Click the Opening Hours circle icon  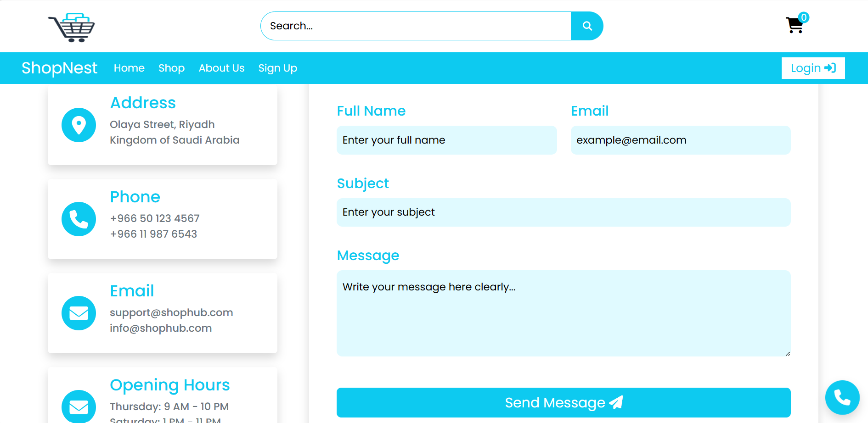tap(79, 406)
